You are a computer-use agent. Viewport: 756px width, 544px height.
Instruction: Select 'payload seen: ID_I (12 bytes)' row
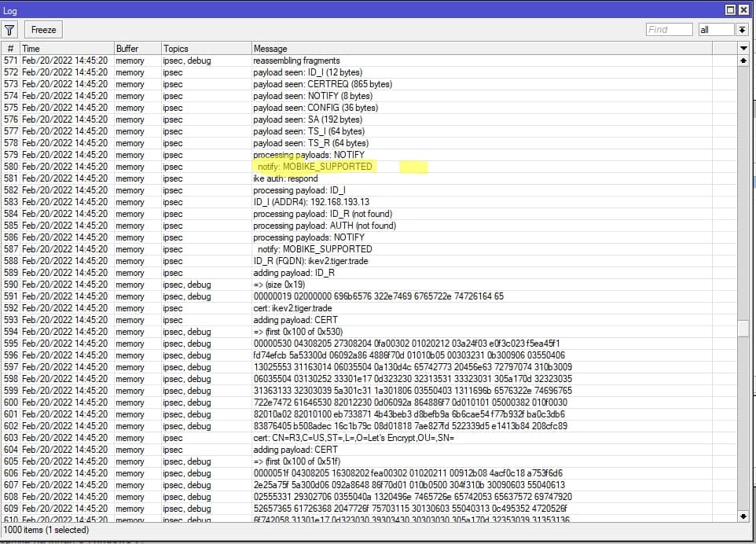(369, 72)
